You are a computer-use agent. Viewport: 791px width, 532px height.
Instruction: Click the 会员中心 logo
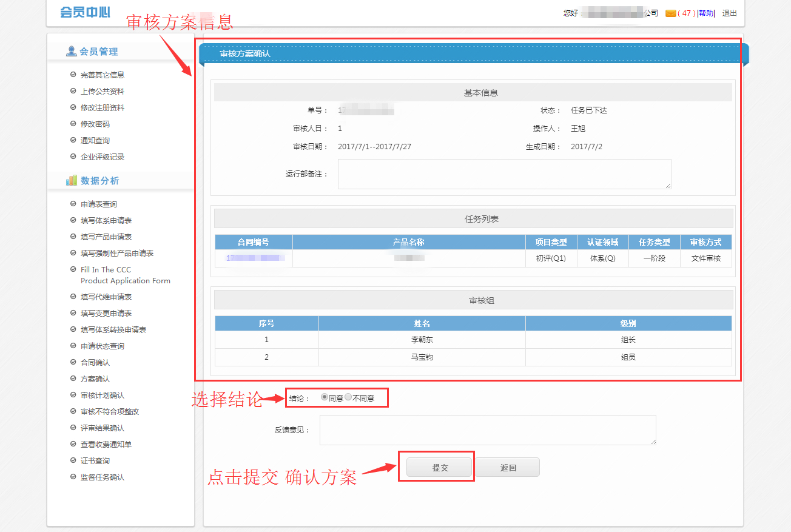pos(84,12)
